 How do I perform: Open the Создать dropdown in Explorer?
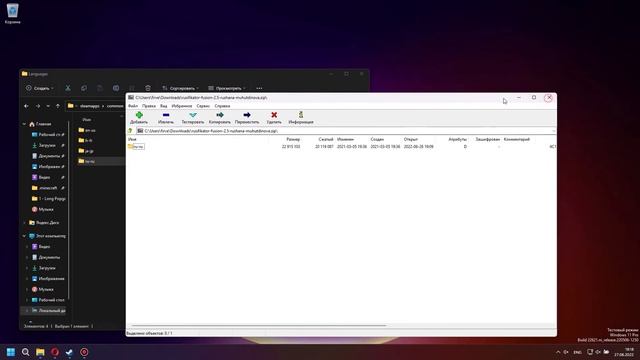tap(40, 88)
